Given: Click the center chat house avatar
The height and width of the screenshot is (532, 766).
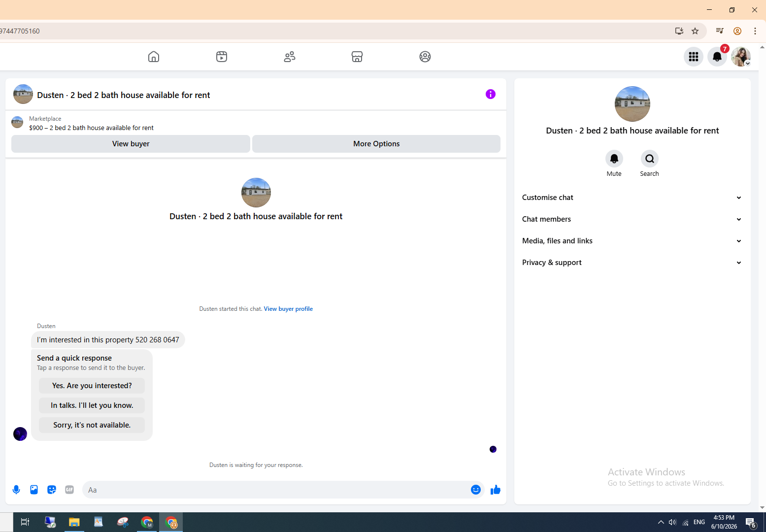Looking at the screenshot, I should tap(256, 193).
